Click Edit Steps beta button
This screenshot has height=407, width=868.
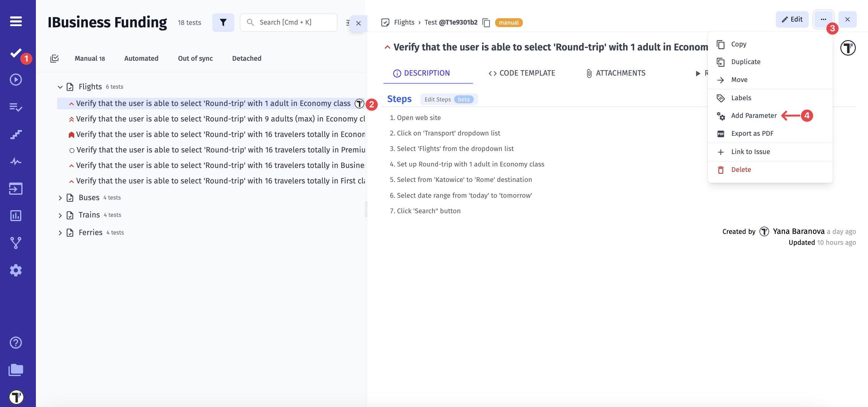449,99
